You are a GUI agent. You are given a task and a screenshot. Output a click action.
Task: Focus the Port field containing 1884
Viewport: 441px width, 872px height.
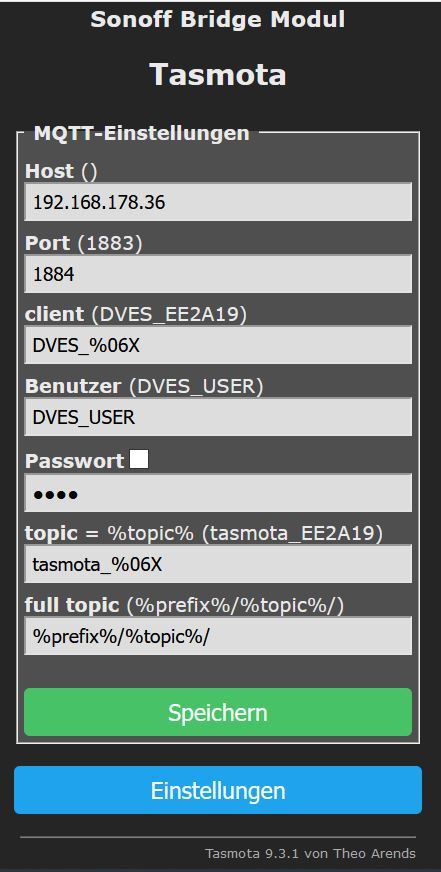point(218,274)
